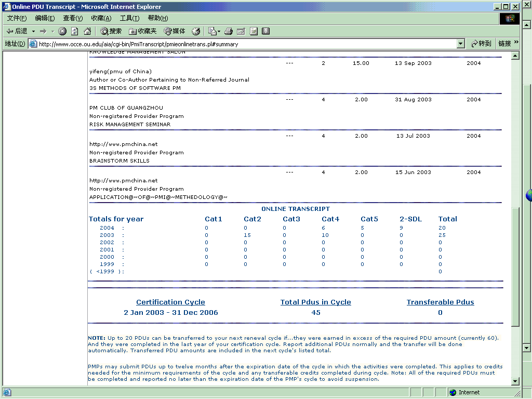The width and height of the screenshot is (532, 399).
Task: Stop loading the page
Action: point(62,31)
